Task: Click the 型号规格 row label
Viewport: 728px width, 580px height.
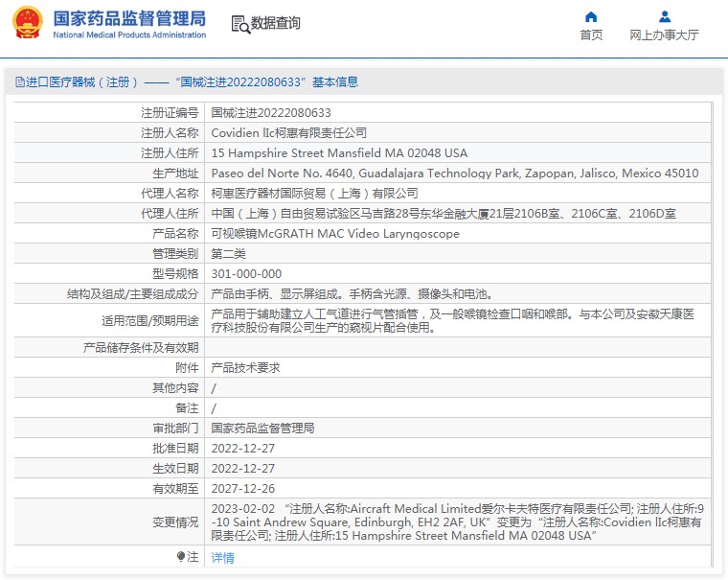Action: [175, 274]
